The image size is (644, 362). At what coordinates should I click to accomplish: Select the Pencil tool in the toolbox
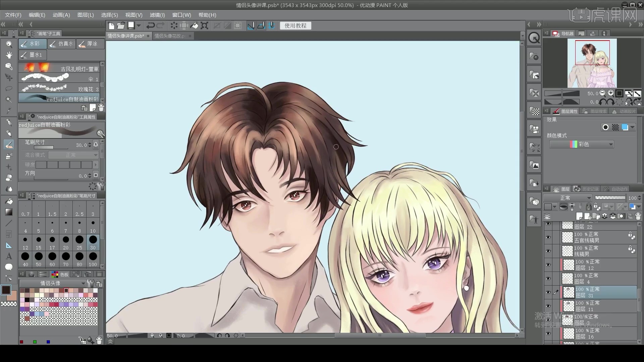click(9, 133)
